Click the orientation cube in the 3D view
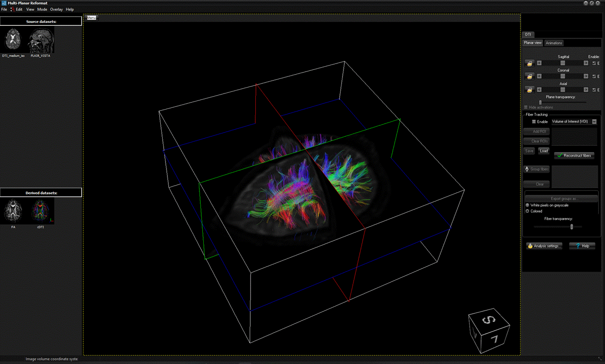605x364 pixels. [x=488, y=330]
